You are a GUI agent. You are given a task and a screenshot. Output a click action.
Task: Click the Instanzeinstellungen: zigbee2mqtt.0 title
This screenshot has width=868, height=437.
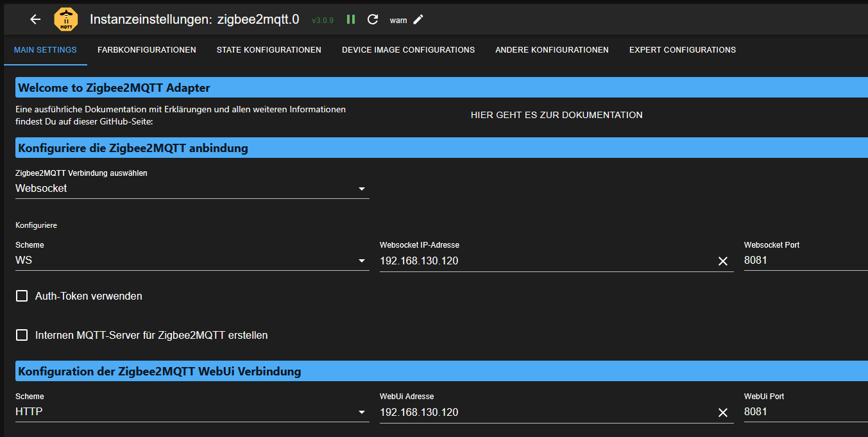coord(194,19)
